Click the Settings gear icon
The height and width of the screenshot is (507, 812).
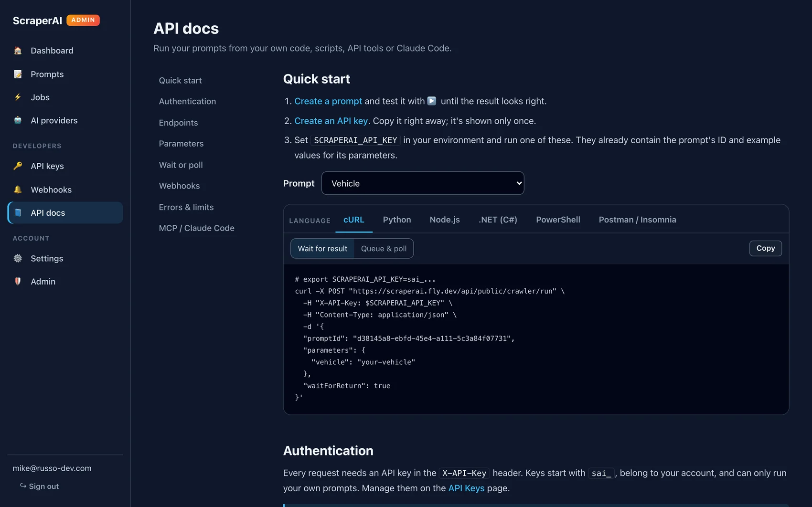18,258
